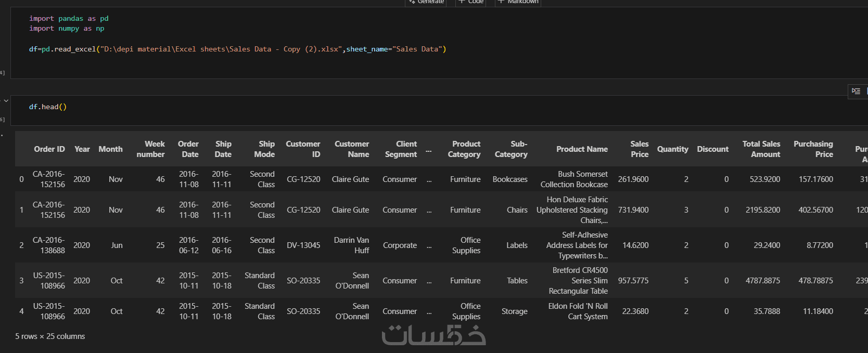
Task: Click the Discount column header
Action: click(x=712, y=149)
